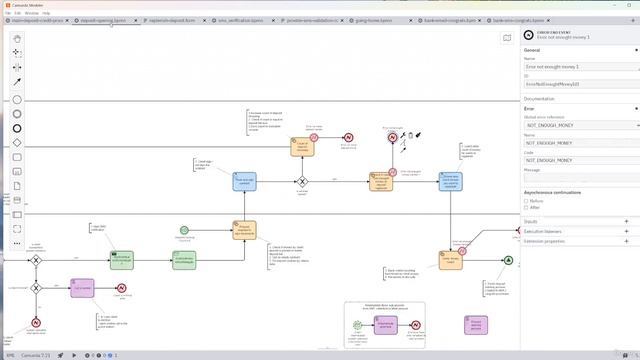Image resolution: width=640 pixels, height=360 pixels.
Task: Select the green end event at right
Action: point(508,260)
